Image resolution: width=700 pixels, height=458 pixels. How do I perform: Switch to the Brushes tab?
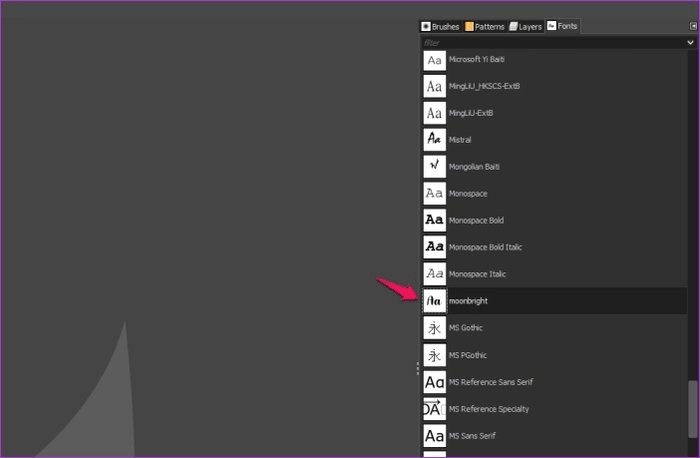[440, 27]
